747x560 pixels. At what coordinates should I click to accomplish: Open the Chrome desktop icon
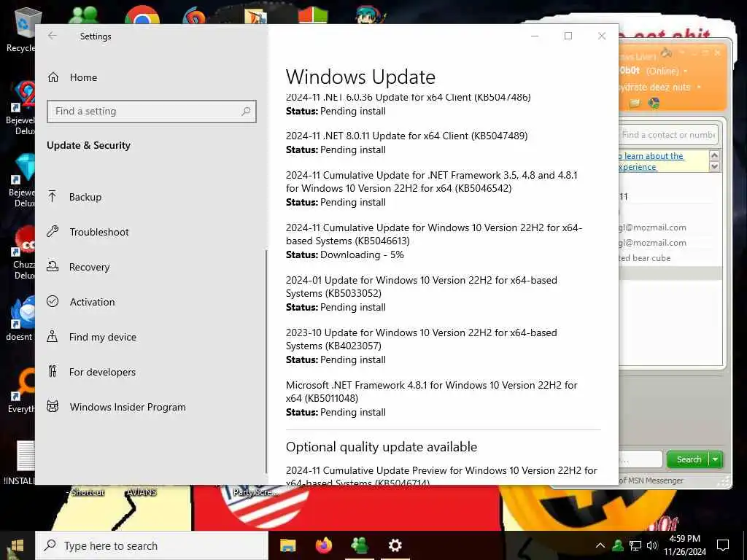pos(142,15)
